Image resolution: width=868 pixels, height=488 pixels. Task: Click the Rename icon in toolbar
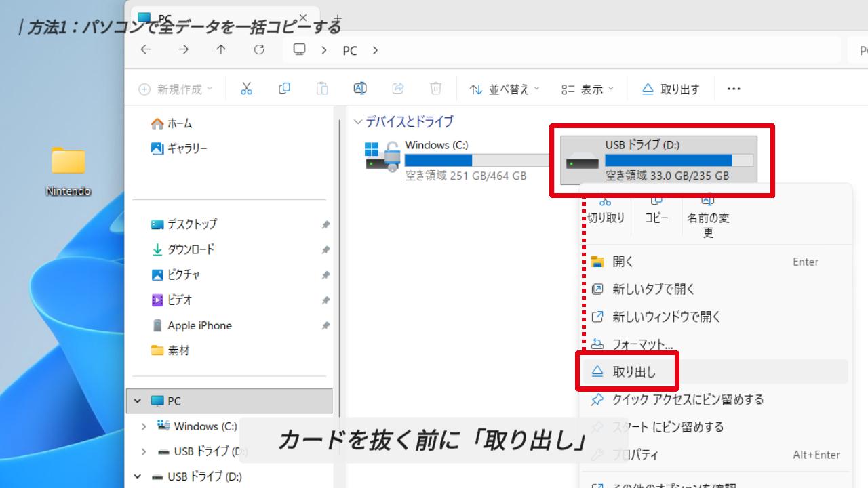360,89
